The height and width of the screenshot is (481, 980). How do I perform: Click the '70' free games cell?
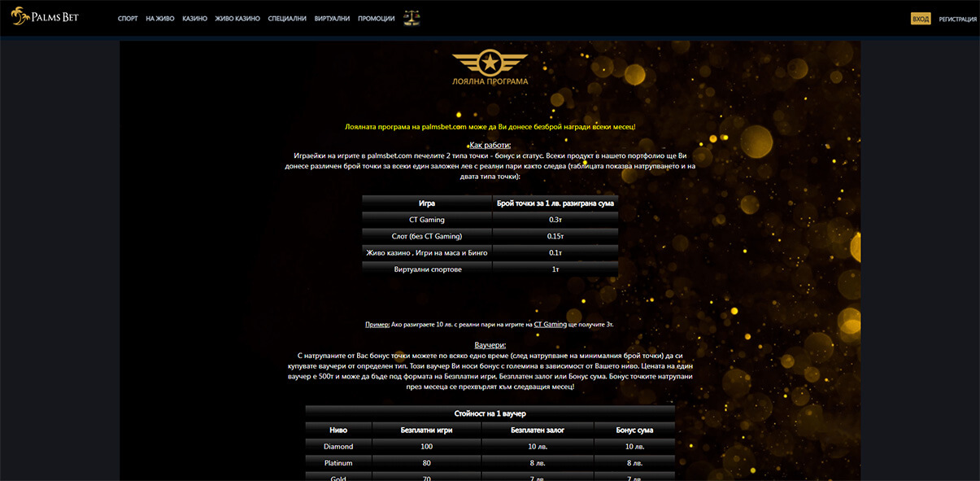[x=427, y=477]
